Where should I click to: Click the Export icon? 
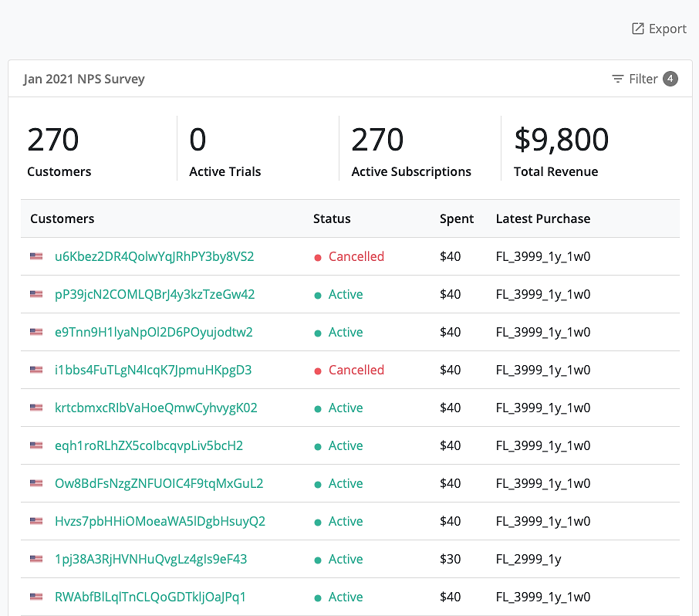638,29
